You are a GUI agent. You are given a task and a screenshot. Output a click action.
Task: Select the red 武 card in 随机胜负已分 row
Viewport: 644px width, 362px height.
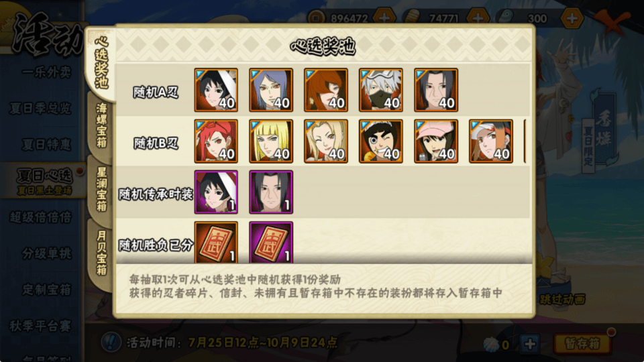tap(216, 243)
